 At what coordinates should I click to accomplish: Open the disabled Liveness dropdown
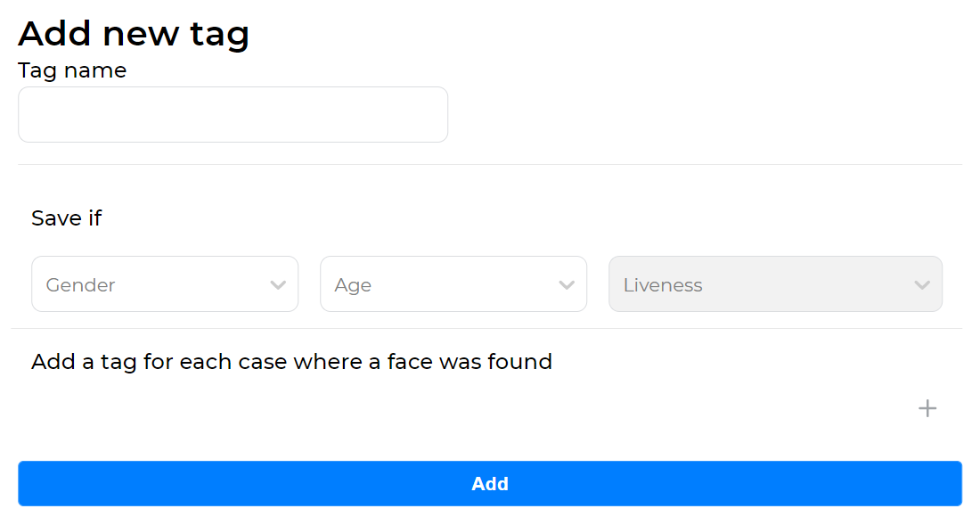tap(775, 283)
